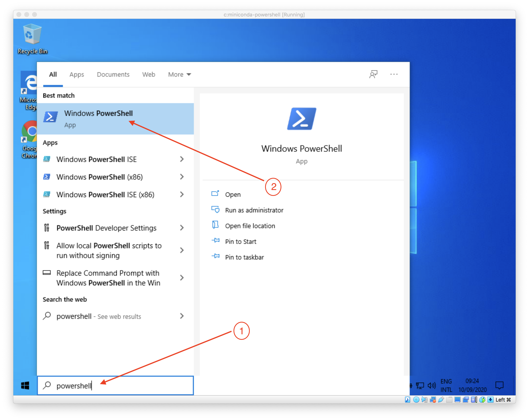Click VirtualBox shared folders indicator
Image resolution: width=529 pixels, height=420 pixels.
point(449,400)
